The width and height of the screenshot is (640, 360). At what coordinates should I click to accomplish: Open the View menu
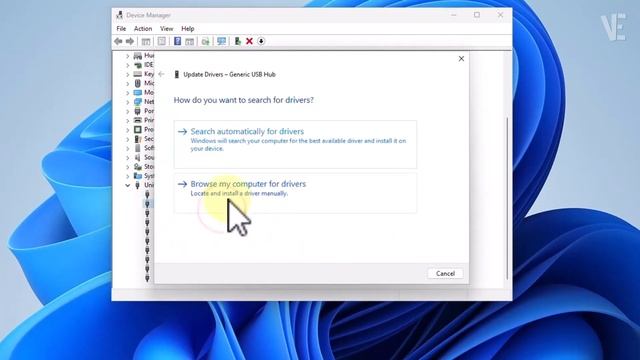coord(167,29)
